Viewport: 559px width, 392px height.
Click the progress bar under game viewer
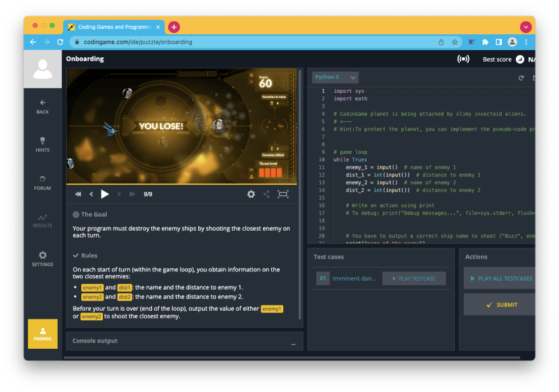pyautogui.click(x=182, y=184)
